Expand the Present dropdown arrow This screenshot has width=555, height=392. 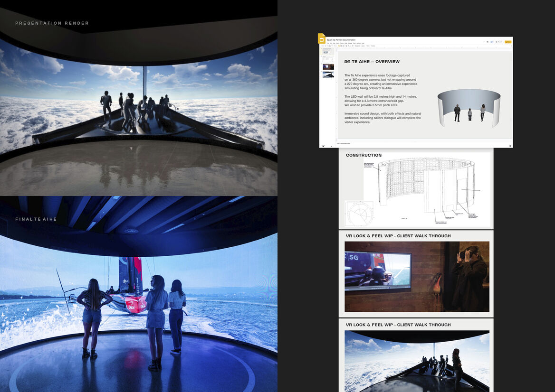[502, 42]
